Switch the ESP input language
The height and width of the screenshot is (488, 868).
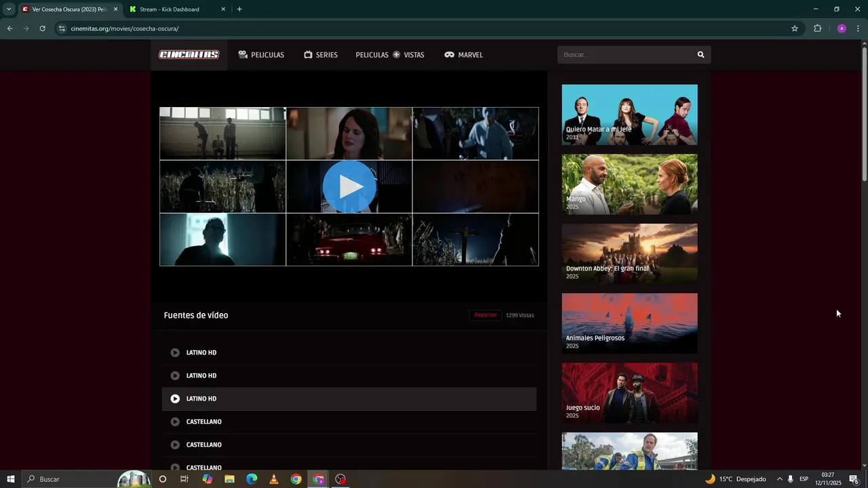(x=804, y=479)
